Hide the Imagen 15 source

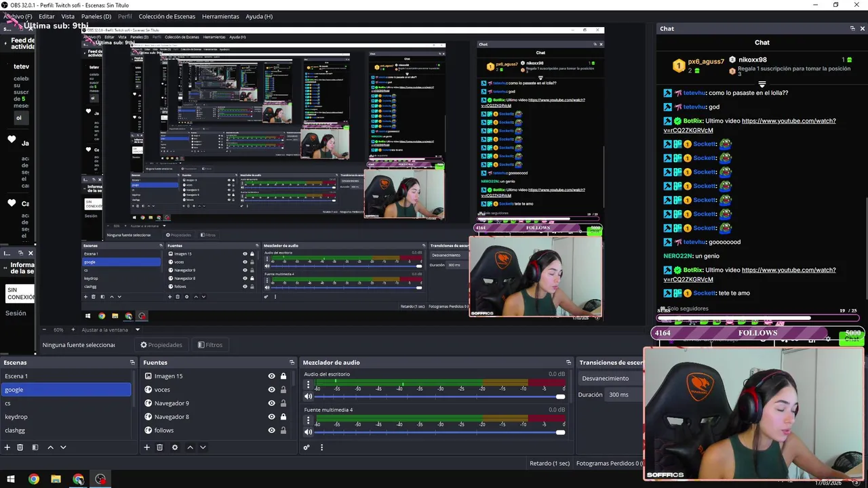[x=271, y=376]
